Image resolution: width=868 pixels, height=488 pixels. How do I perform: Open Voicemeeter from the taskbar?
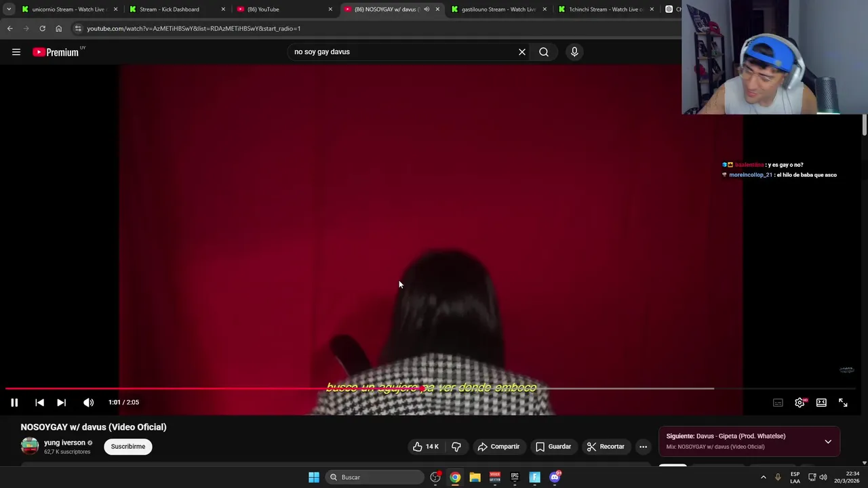(x=495, y=477)
